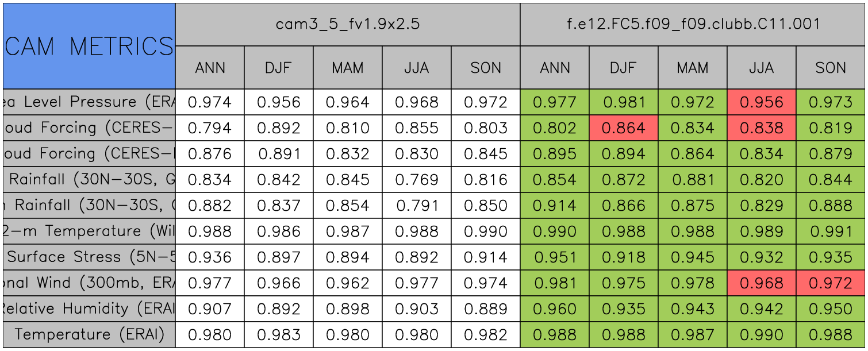This screenshot has height=351, width=868.
Task: Select the Sea Level Pressure row label
Action: click(89, 102)
